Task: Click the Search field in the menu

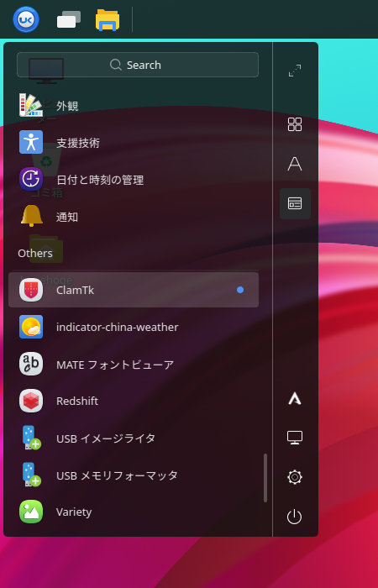Action: [x=138, y=65]
